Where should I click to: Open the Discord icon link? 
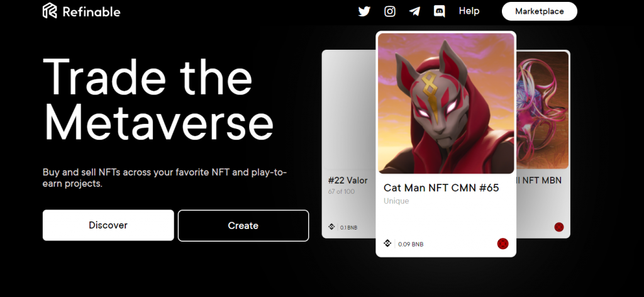[439, 11]
